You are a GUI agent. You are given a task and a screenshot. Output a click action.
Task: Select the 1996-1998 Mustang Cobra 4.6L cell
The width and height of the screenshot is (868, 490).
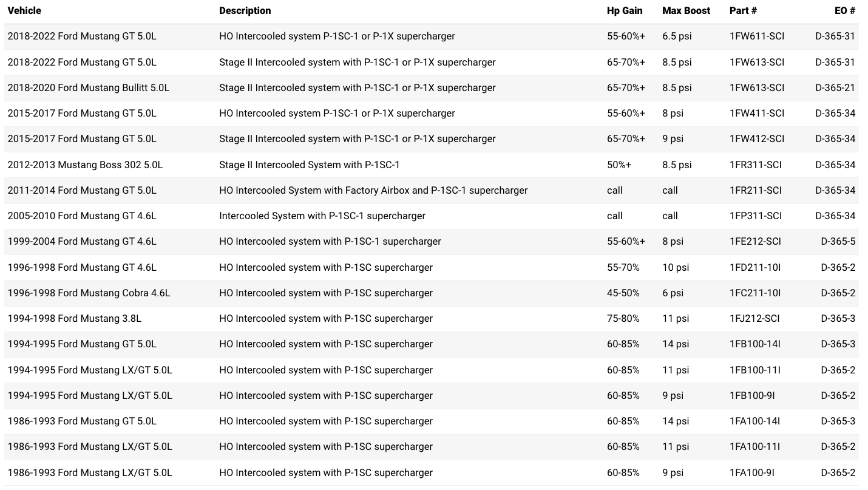coord(89,293)
